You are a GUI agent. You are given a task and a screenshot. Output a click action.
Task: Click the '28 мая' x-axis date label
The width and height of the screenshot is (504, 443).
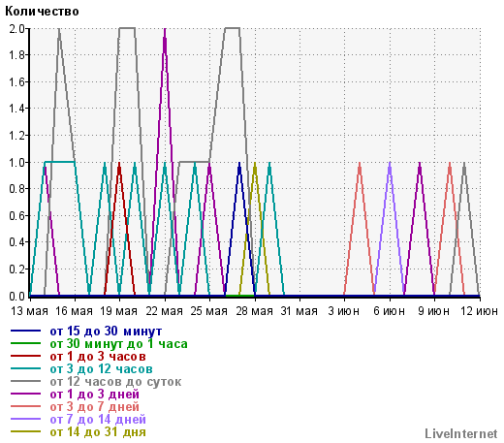point(255,311)
